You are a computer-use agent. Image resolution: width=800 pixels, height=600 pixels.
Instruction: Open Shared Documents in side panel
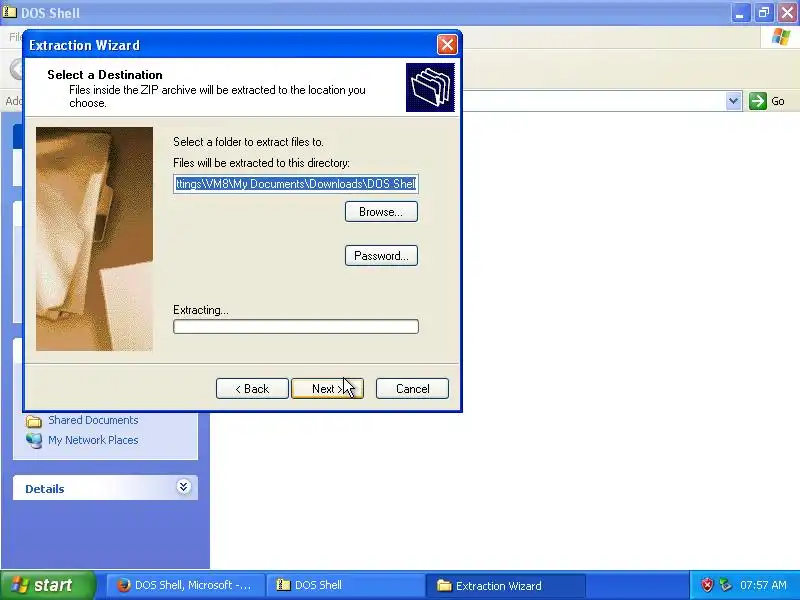[93, 420]
